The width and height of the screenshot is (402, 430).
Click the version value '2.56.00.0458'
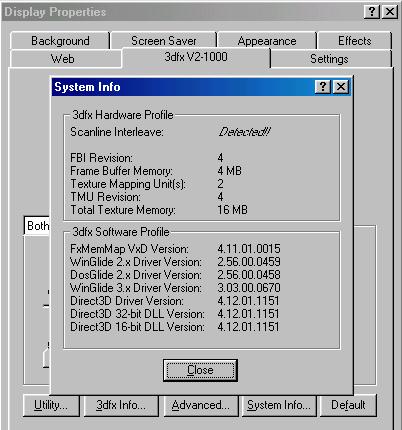(x=249, y=275)
